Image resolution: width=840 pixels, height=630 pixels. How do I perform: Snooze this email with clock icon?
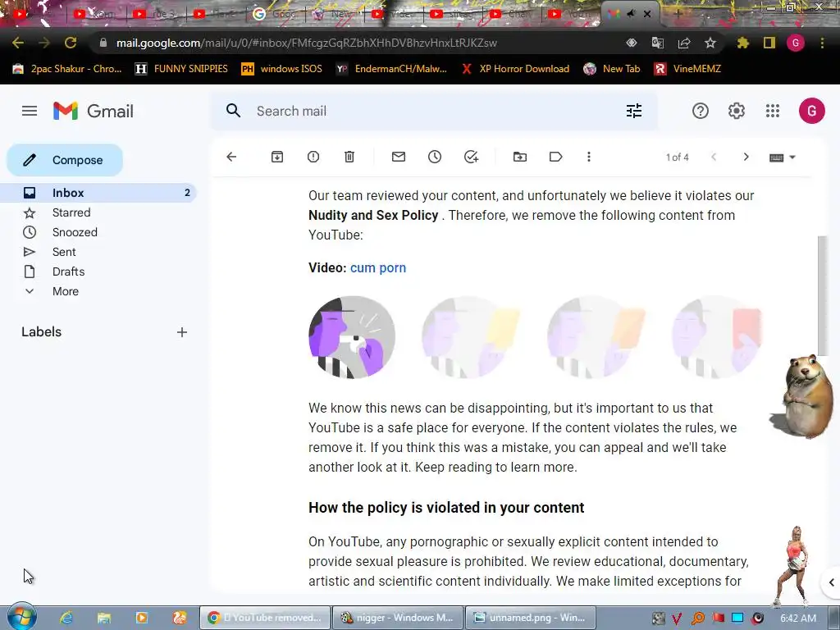coord(435,157)
